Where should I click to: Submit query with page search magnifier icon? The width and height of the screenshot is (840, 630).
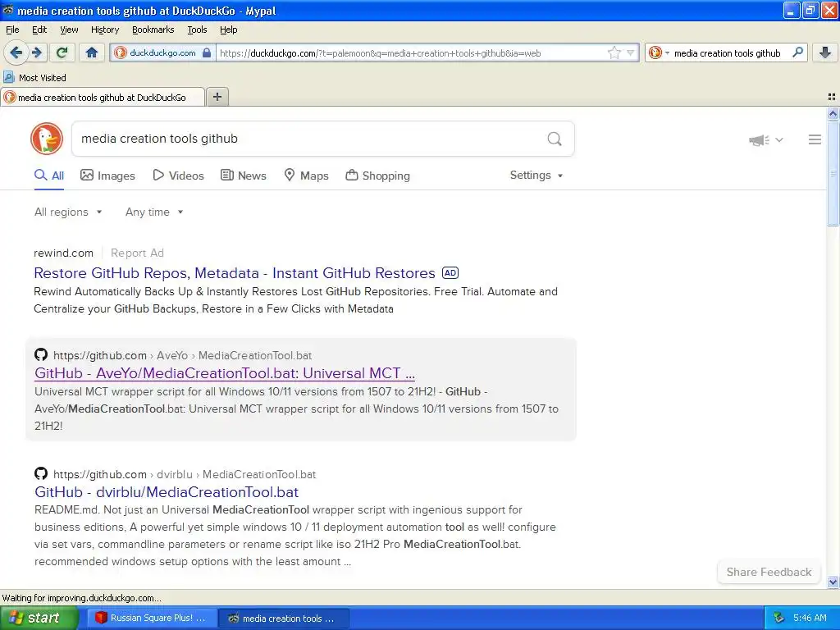[555, 139]
